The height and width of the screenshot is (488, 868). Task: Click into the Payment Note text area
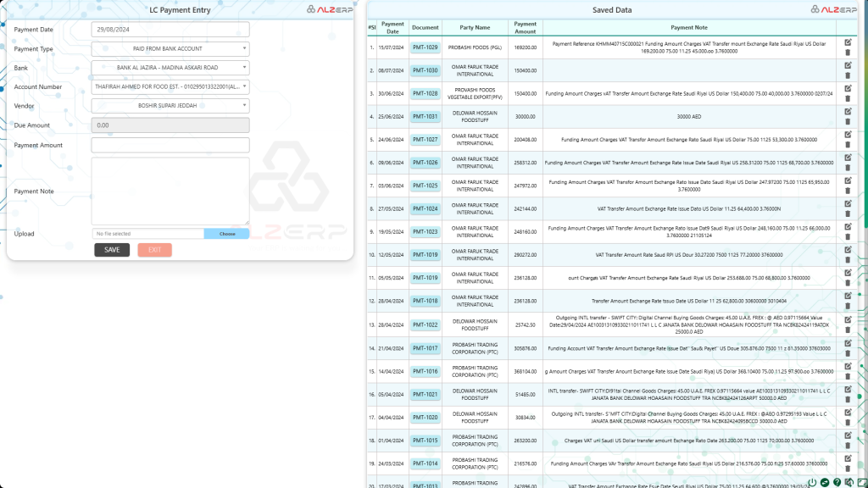click(x=170, y=191)
